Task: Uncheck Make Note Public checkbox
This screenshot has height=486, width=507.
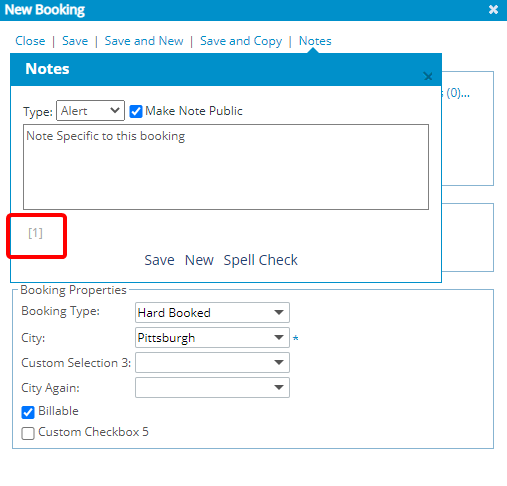Action: click(x=136, y=111)
